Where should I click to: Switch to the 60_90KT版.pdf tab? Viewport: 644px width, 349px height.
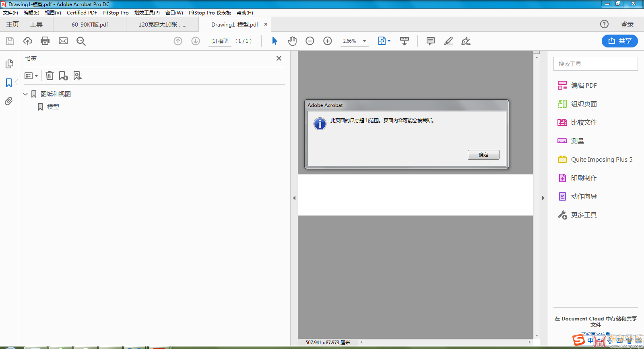(x=90, y=25)
